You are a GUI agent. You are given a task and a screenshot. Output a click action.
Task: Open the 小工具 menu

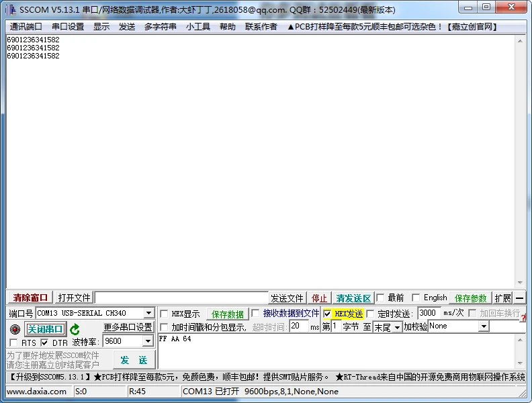pyautogui.click(x=197, y=27)
